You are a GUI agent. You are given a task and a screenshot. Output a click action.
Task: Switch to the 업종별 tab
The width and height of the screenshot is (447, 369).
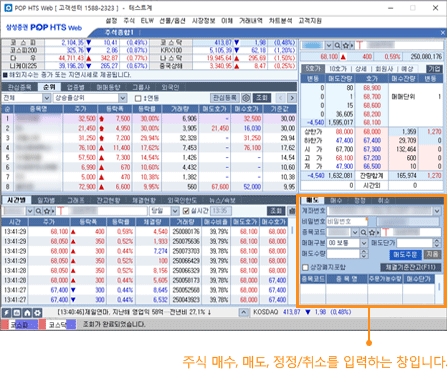pos(76,87)
